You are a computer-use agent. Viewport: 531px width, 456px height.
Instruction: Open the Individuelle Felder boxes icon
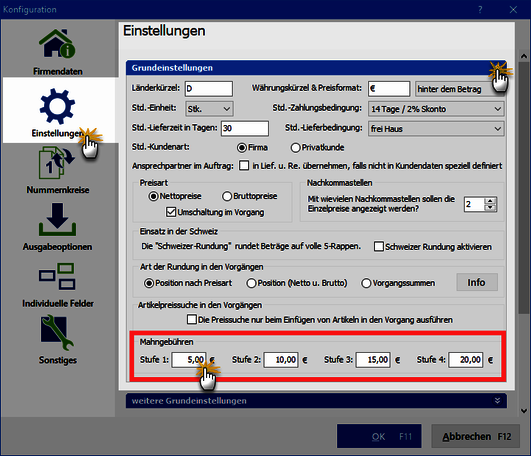click(x=57, y=276)
